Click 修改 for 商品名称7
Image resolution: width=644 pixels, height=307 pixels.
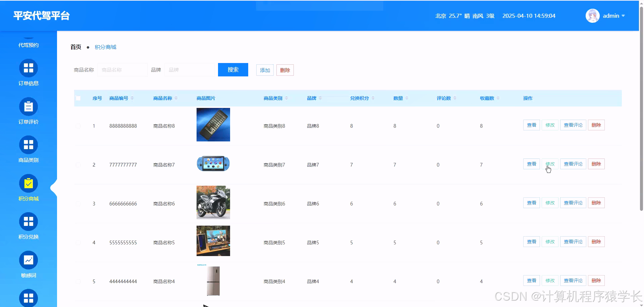click(x=550, y=164)
